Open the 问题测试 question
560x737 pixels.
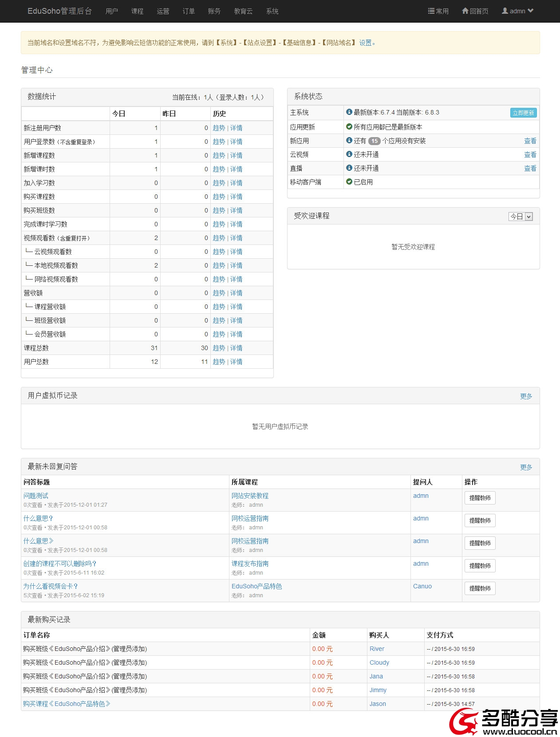[36, 496]
